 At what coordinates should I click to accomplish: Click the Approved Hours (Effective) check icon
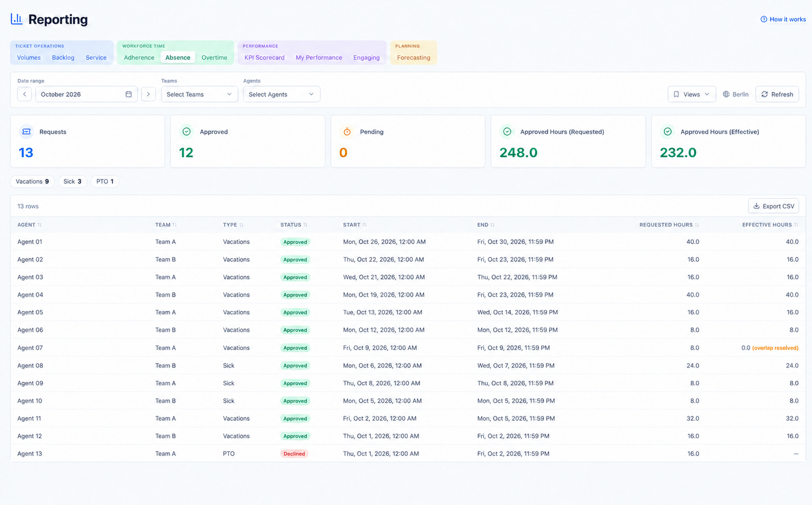pos(668,132)
